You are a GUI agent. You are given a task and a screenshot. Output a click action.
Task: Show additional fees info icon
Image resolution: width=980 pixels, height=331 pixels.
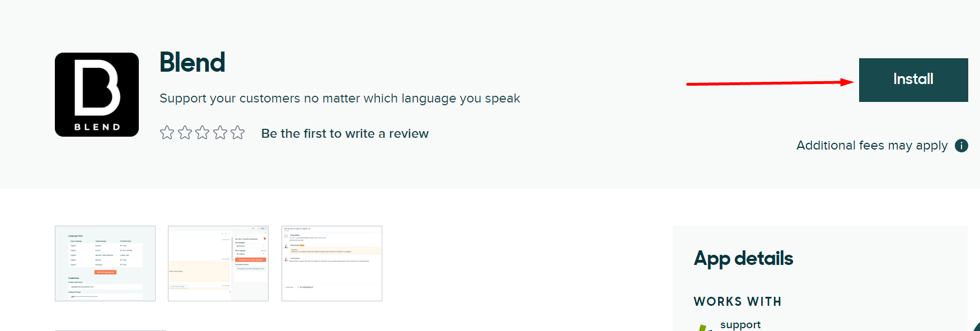pyautogui.click(x=962, y=146)
